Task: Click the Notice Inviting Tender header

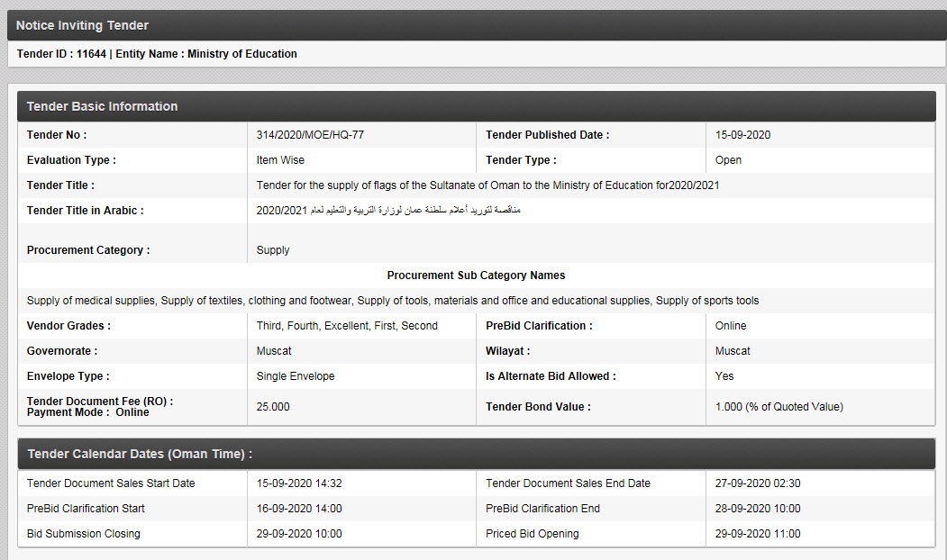Action: [83, 25]
